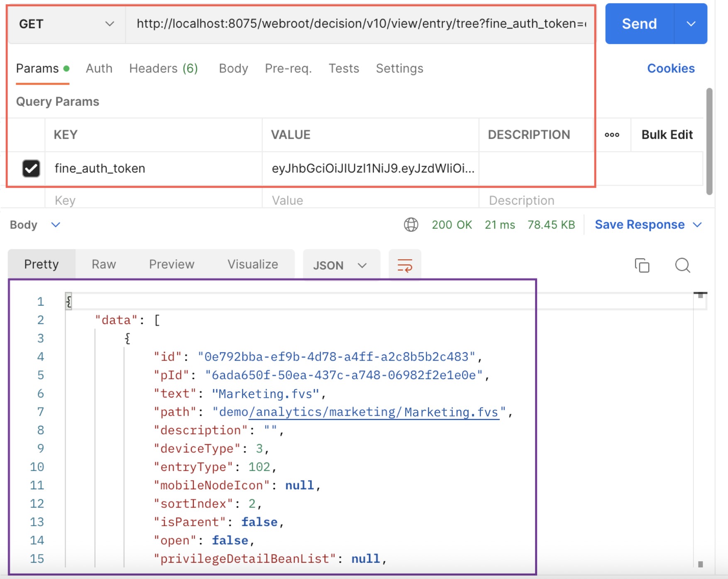
Task: Click the empty Key placeholder field
Action: pyautogui.click(x=154, y=200)
